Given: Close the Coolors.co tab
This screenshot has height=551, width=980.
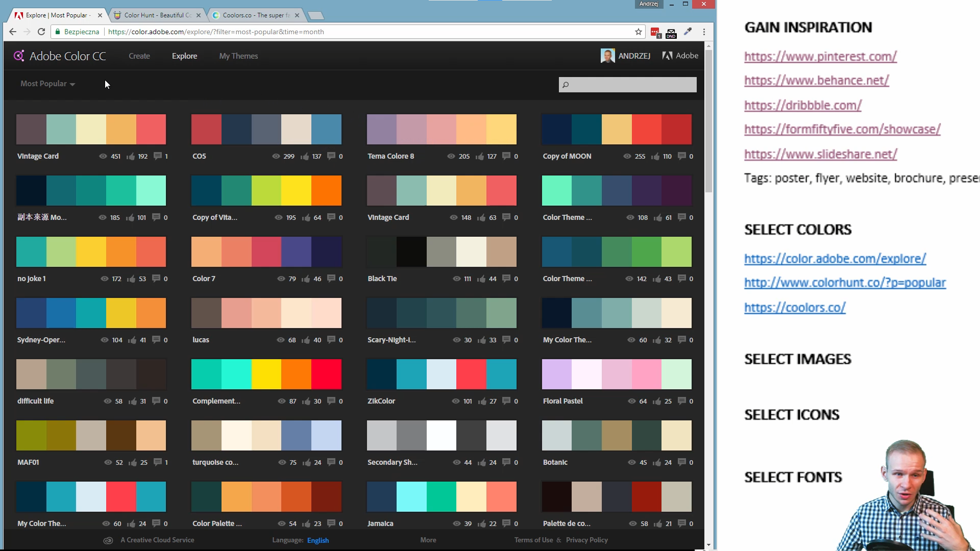Looking at the screenshot, I should click(297, 15).
